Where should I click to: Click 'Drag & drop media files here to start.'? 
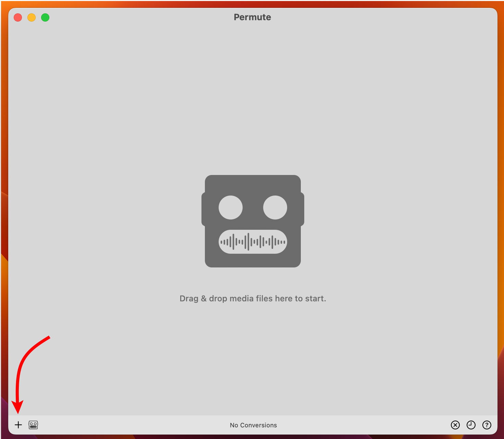pyautogui.click(x=253, y=299)
